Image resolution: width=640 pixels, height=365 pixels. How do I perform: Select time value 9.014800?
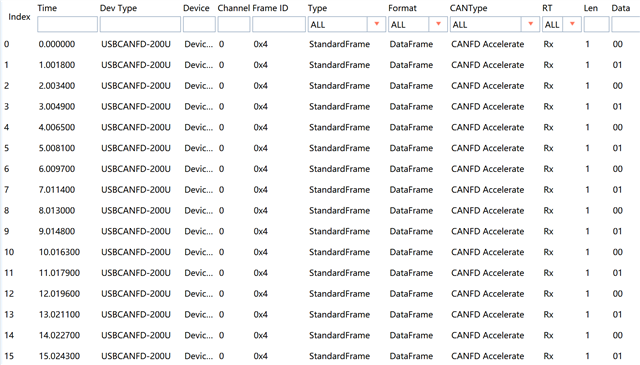57,231
